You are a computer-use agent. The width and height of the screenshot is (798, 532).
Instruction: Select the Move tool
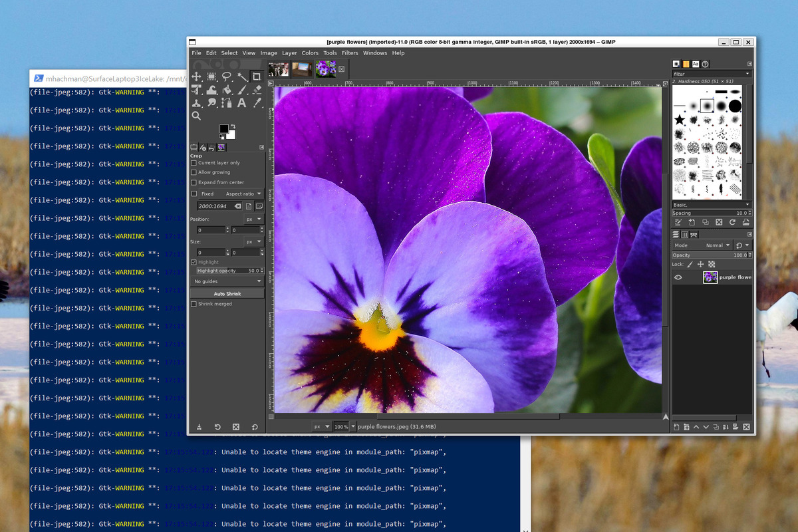tap(196, 74)
